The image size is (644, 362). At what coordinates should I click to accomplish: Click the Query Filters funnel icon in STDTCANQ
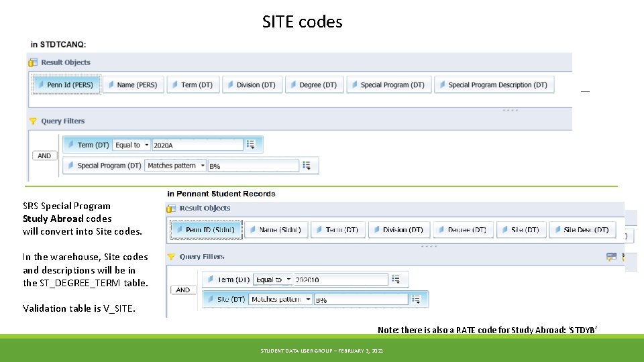[33, 121]
